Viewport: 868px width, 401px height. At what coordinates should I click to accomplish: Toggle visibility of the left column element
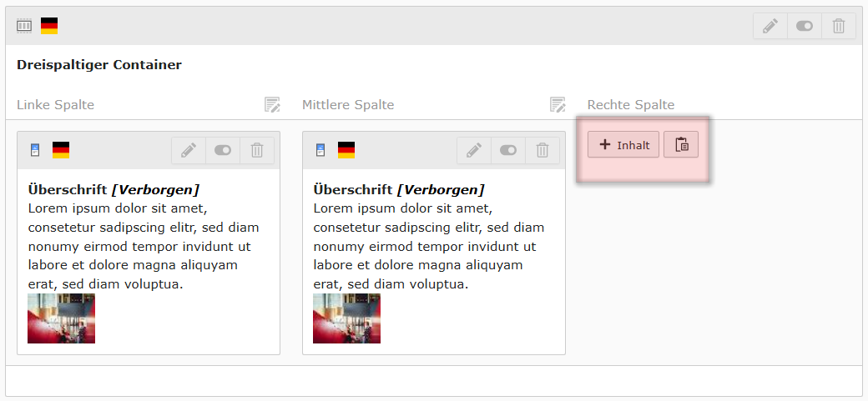[x=223, y=150]
